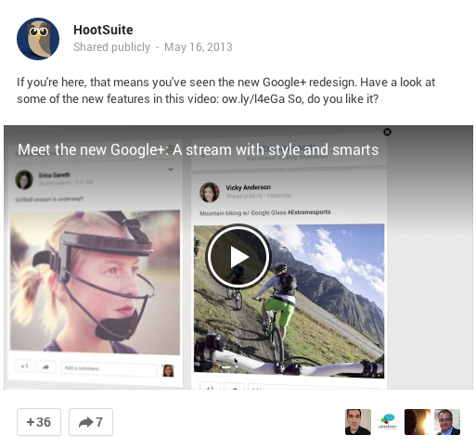Image resolution: width=476 pixels, height=448 pixels.
Task: Close the video overlay with the X icon
Action: click(x=387, y=132)
